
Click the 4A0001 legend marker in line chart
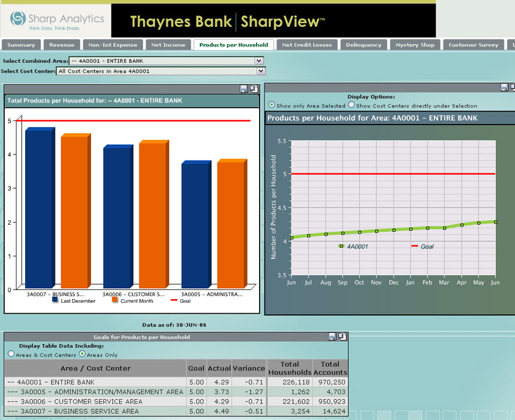(342, 246)
